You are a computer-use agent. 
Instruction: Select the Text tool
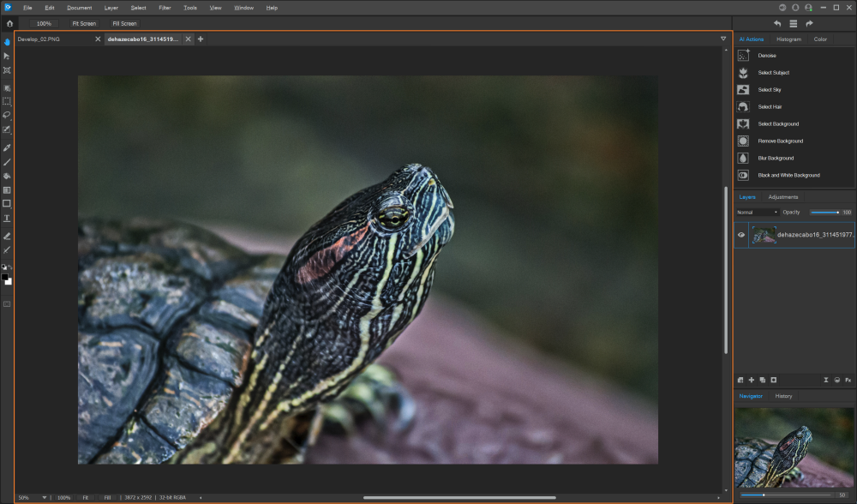tap(7, 219)
